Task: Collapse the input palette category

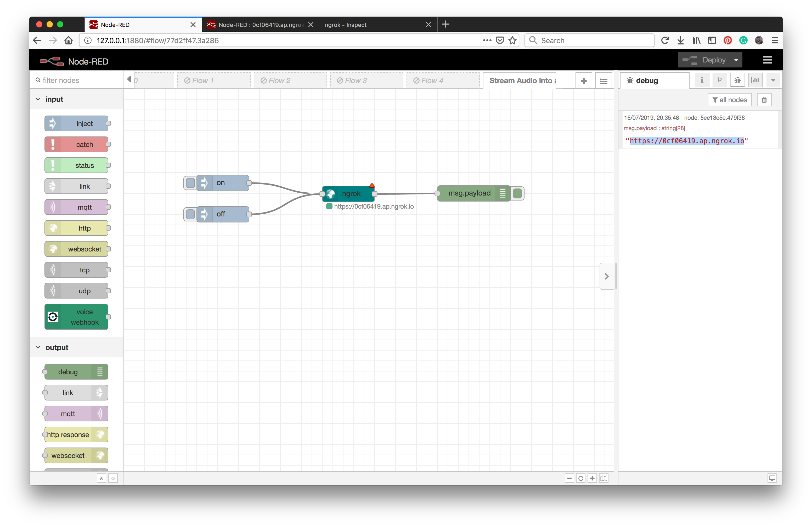Action: [76, 99]
